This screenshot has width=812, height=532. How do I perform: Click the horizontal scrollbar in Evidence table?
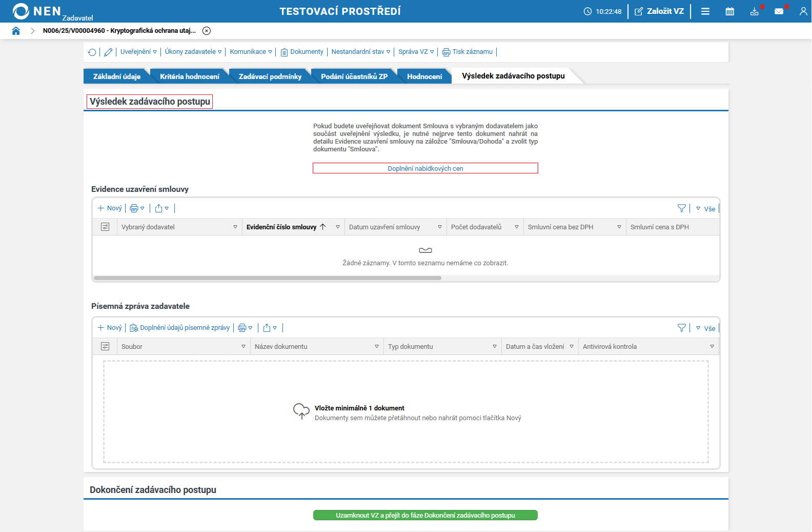267,278
